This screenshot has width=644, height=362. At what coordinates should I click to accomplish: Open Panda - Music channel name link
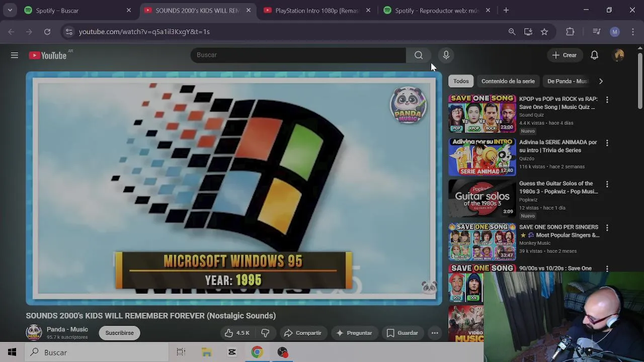tap(67, 329)
